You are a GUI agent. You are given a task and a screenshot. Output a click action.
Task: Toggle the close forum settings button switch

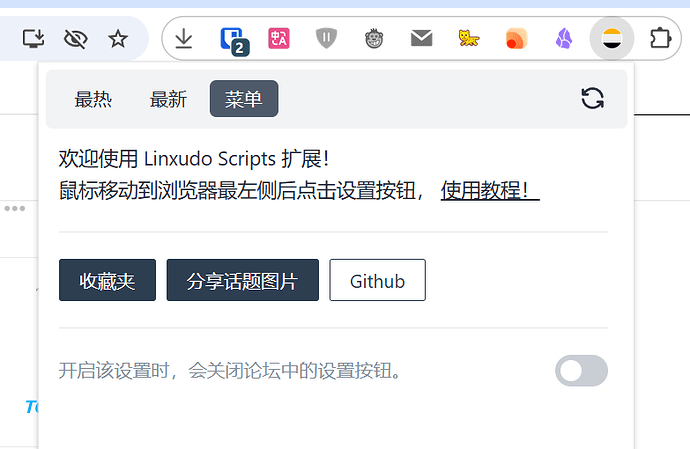point(581,371)
